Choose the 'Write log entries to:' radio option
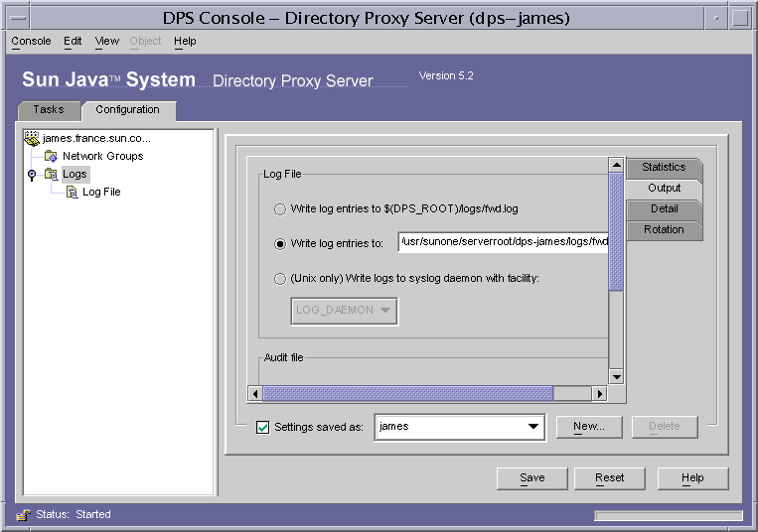This screenshot has width=758, height=532. [280, 244]
